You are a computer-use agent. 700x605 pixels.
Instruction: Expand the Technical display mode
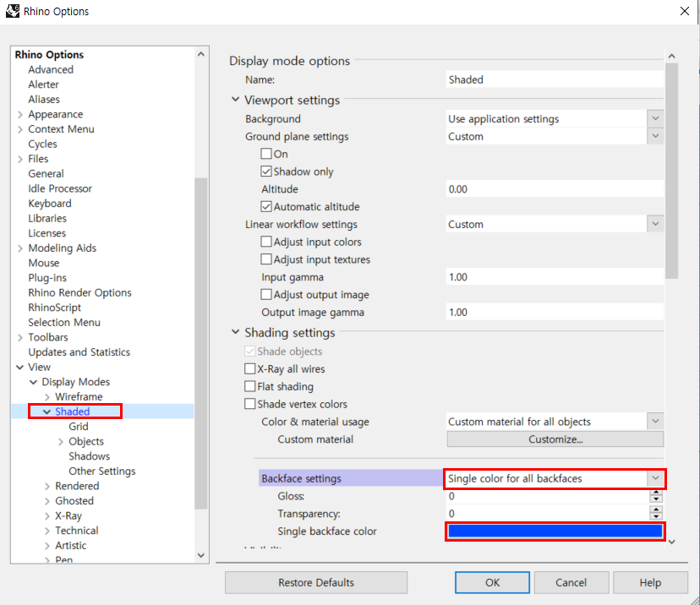click(47, 531)
